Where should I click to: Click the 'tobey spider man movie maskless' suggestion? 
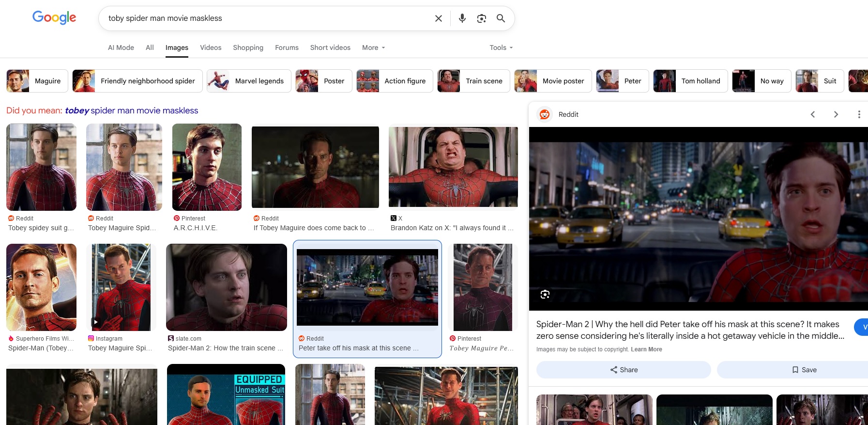pyautogui.click(x=132, y=110)
